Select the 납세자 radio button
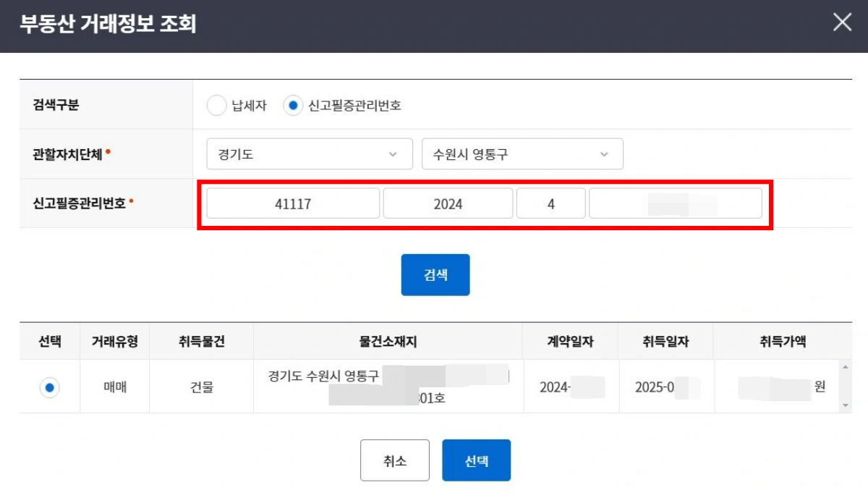 click(x=217, y=104)
